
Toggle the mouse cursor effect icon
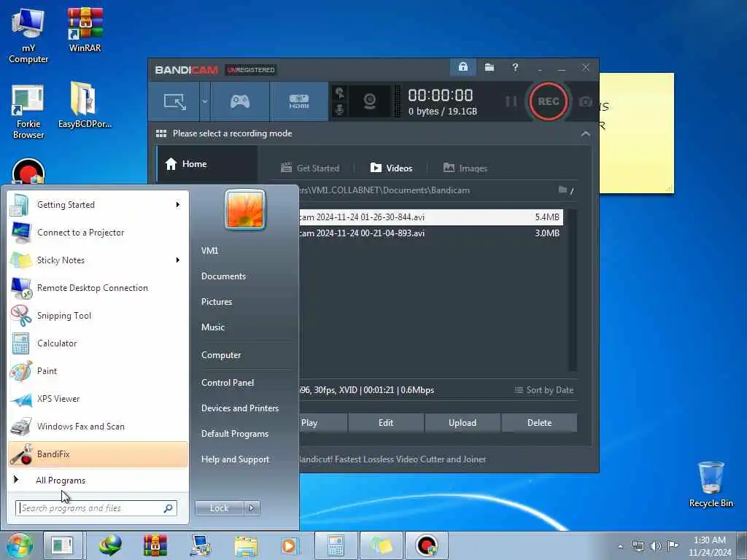(x=339, y=93)
